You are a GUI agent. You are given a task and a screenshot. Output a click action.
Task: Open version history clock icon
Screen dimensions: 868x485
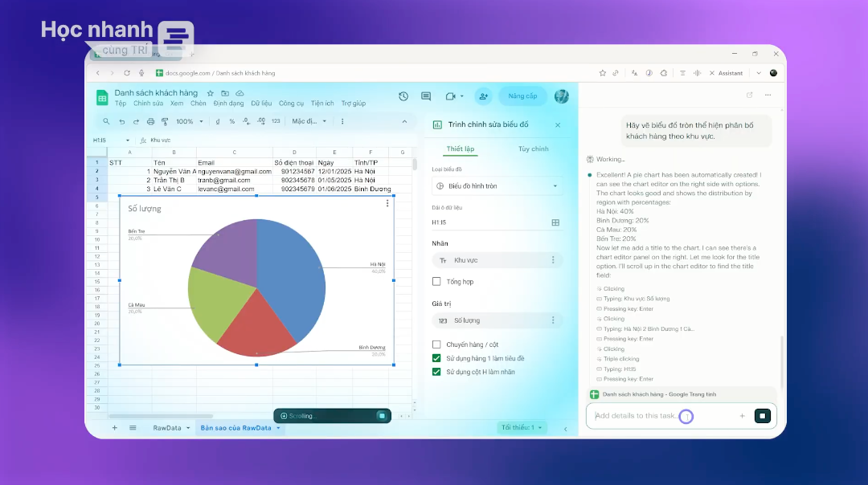403,96
